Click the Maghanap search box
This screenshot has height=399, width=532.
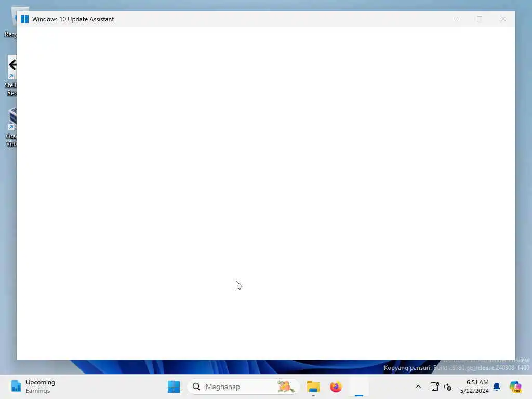point(243,387)
